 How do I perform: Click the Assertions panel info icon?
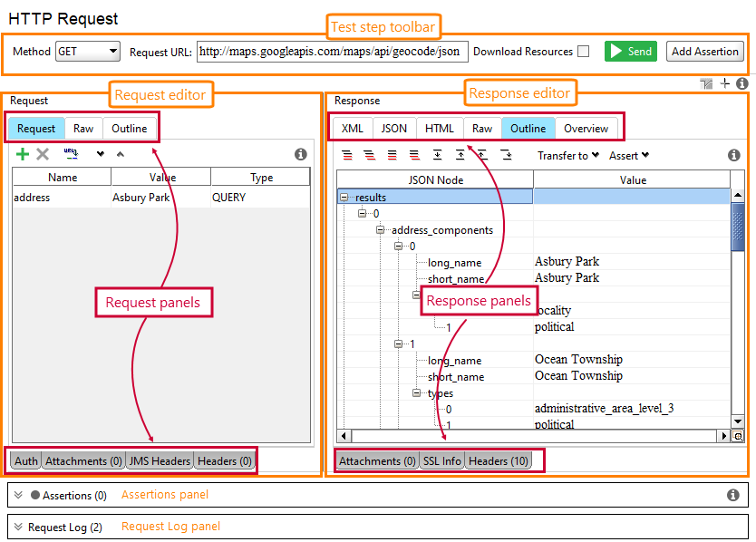click(x=732, y=495)
